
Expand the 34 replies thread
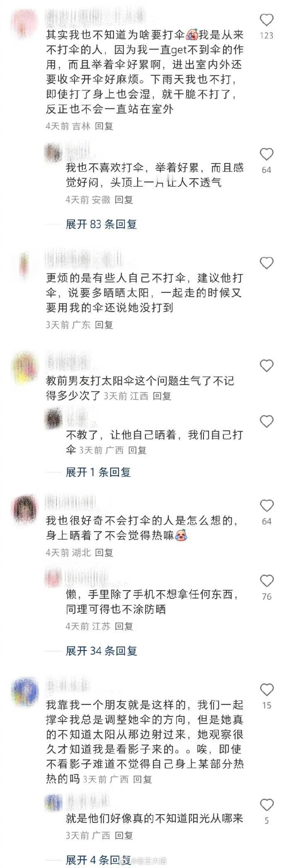(x=101, y=651)
